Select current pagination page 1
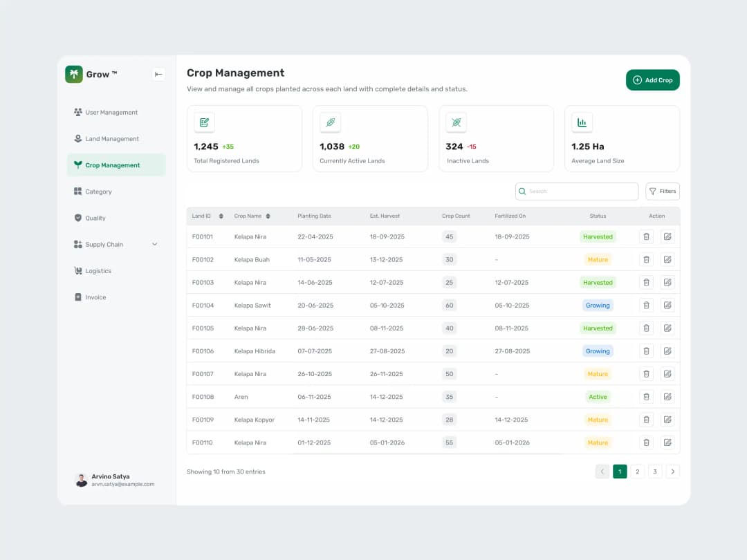Image resolution: width=747 pixels, height=560 pixels. [620, 472]
